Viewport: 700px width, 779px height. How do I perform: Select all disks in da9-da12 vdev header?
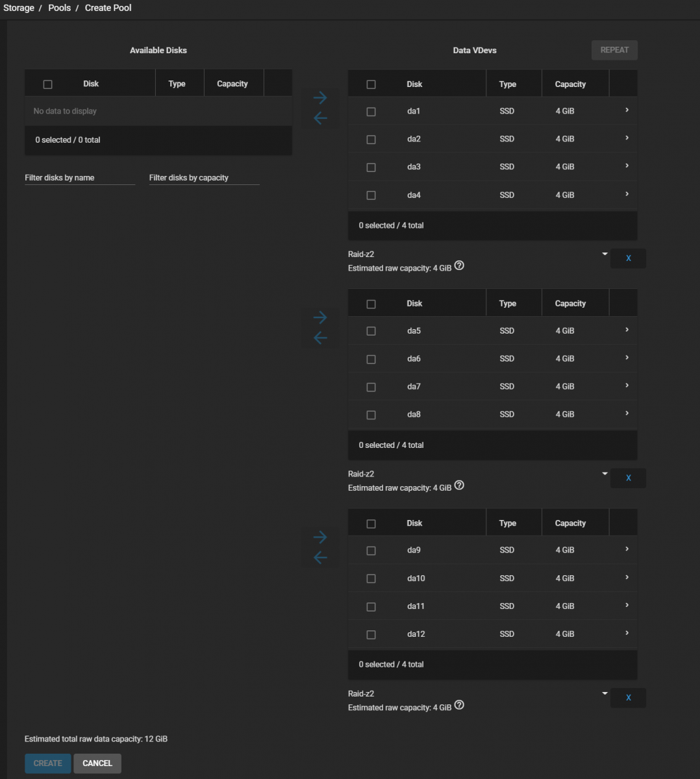coord(371,524)
